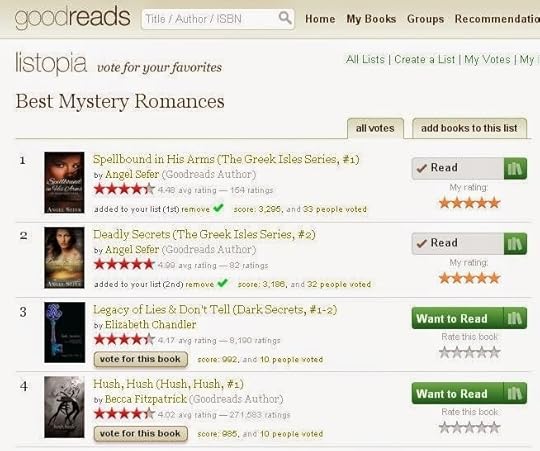Open shelf dropdown for Legacy of Lies

(x=515, y=318)
